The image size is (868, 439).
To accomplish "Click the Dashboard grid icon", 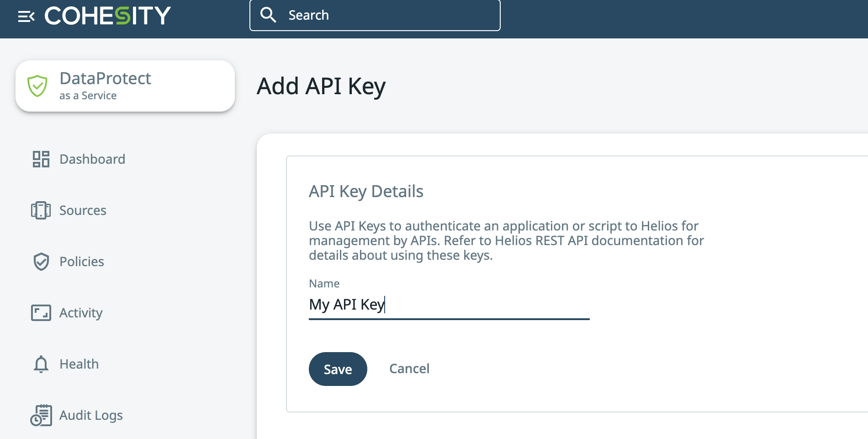I will [41, 159].
